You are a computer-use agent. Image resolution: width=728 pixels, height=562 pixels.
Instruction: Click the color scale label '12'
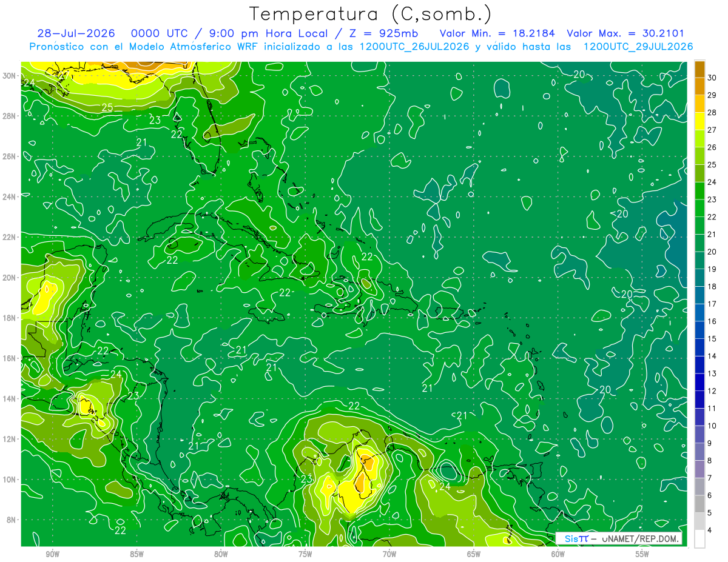click(x=712, y=391)
